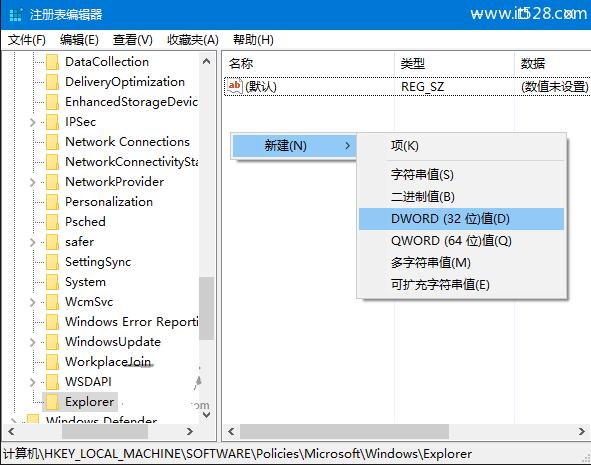Expand the IPSec tree node
591x465 pixels.
click(x=33, y=122)
